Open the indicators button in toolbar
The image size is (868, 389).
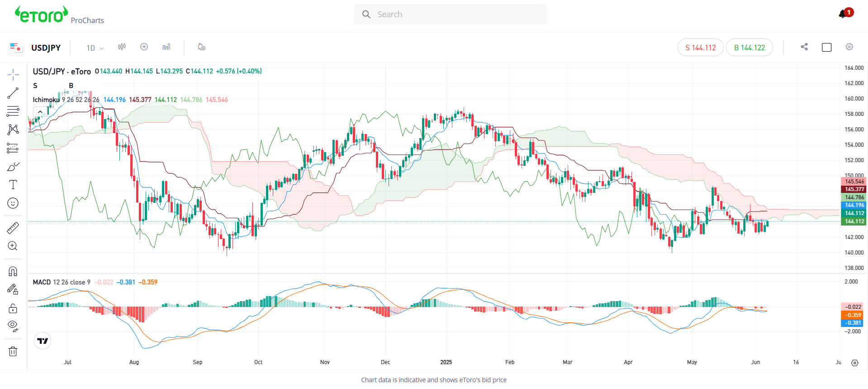click(x=166, y=47)
